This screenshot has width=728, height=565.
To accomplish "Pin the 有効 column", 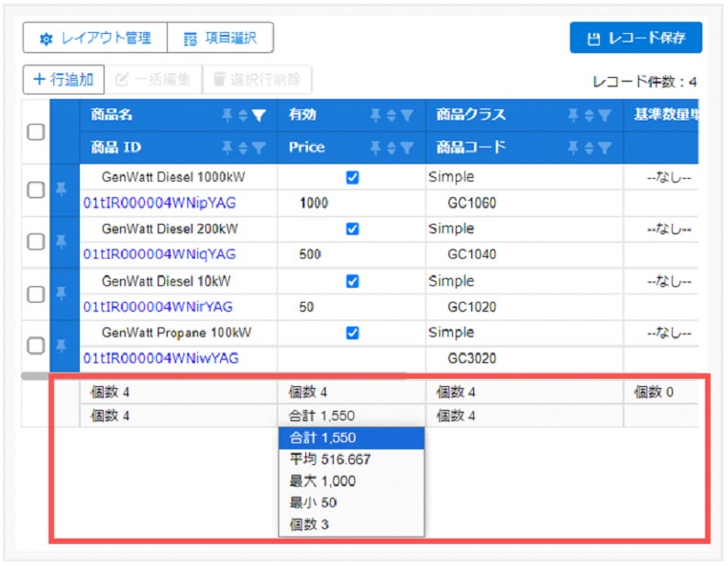I will (376, 115).
